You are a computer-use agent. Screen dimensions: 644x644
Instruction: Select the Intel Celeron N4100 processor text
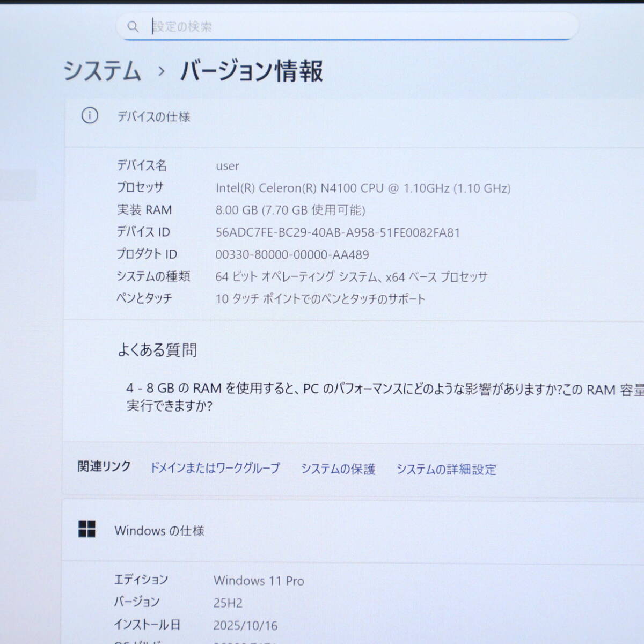pos(363,188)
